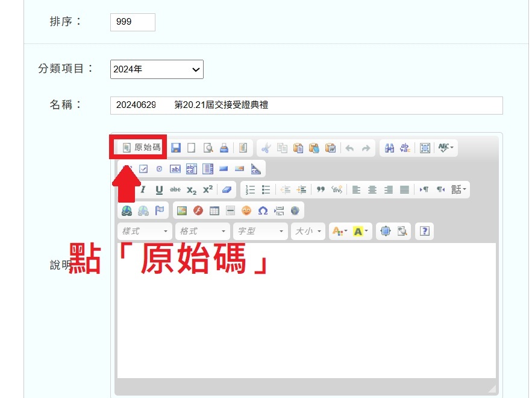Click the decrease indent icon
532x398 pixels.
[x=286, y=190]
